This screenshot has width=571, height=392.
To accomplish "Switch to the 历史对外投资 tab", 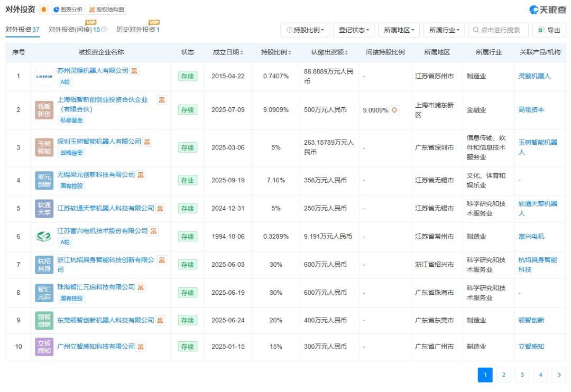I will pos(137,30).
